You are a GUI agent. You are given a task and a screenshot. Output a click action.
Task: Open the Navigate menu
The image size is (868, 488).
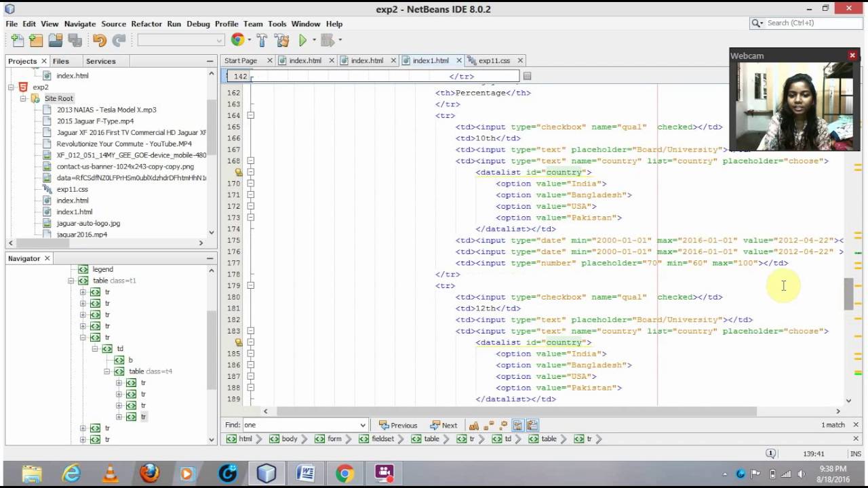pyautogui.click(x=80, y=24)
